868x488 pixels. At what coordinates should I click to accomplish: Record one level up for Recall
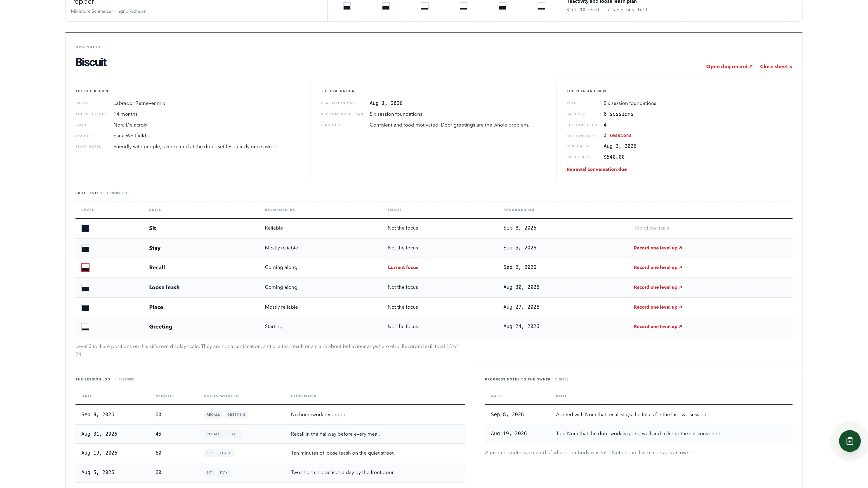(658, 267)
